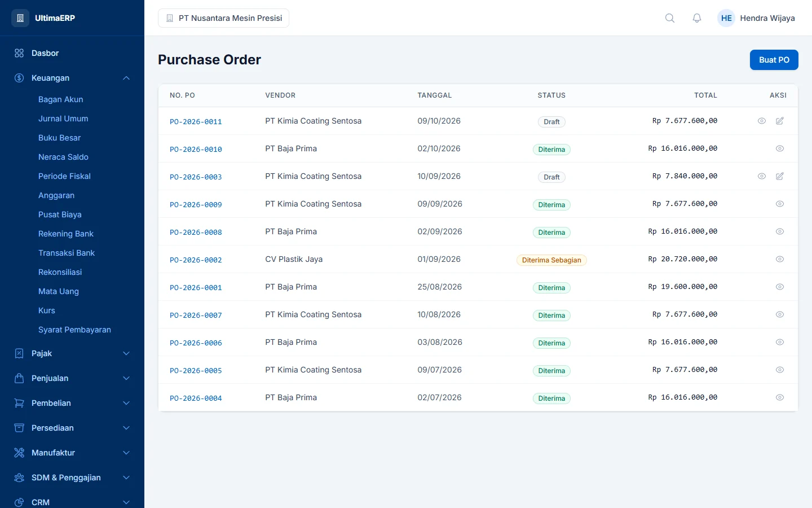Edit PO-2026-0011 with the pencil icon

[x=780, y=121]
